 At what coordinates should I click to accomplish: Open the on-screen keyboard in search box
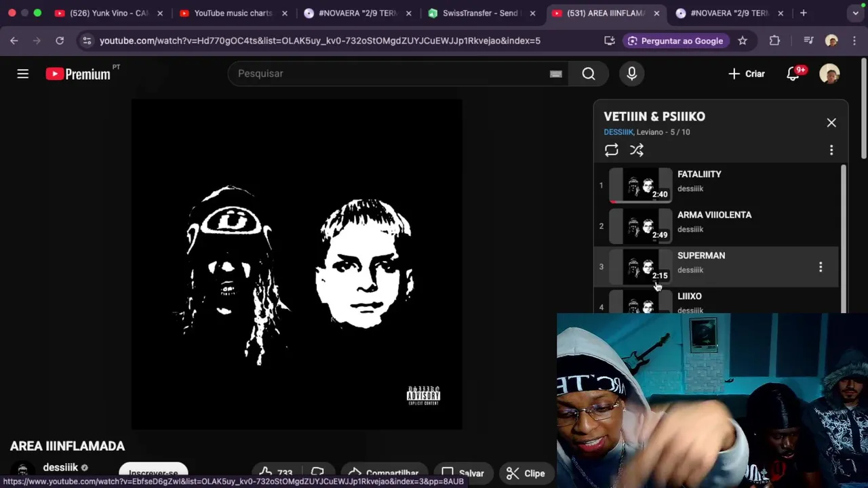coord(556,74)
